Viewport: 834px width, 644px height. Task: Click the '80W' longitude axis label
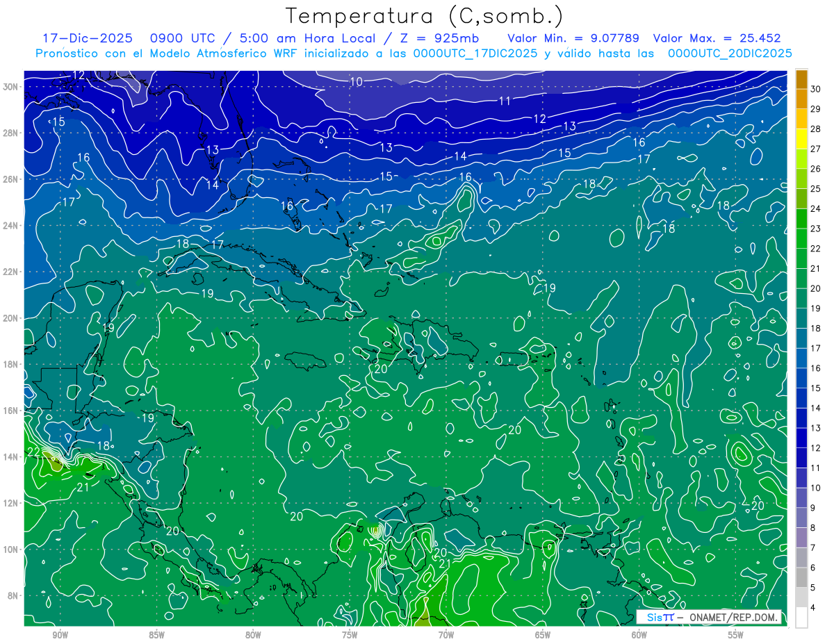[253, 635]
